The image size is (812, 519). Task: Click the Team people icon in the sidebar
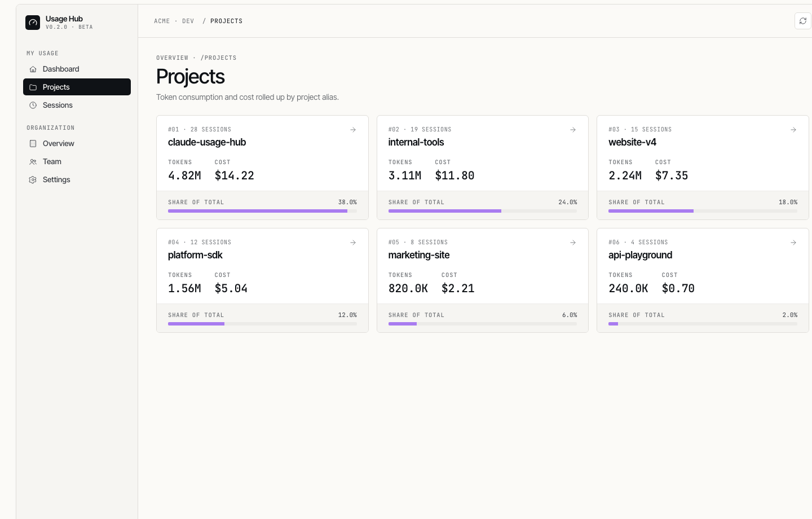coord(33,162)
